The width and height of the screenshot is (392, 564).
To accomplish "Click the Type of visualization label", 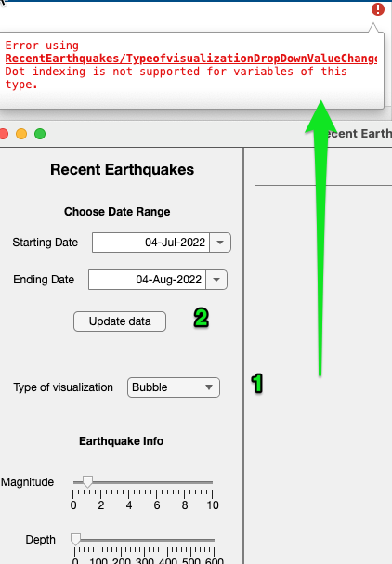I will (63, 387).
